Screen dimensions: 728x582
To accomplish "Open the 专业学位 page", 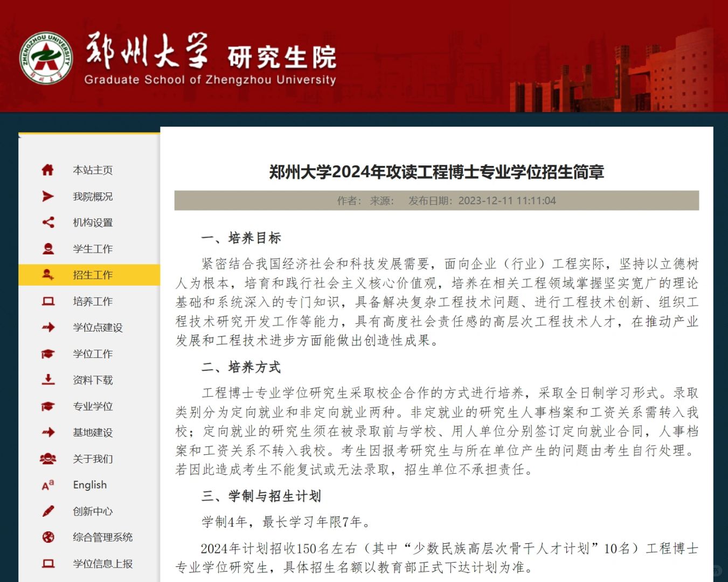I will coord(93,406).
